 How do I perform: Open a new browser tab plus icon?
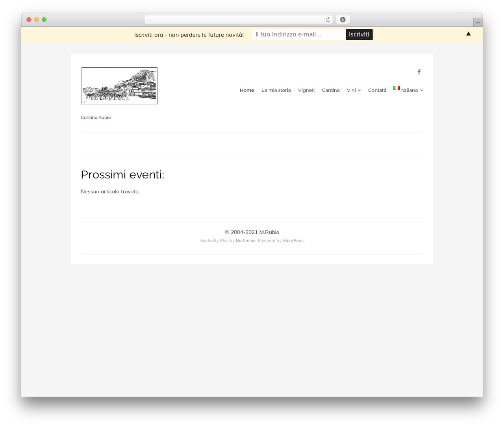(478, 22)
